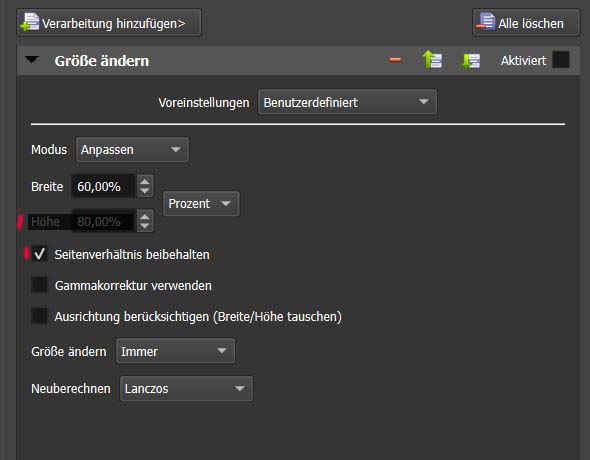Open the Modus Anpassen dropdown
The height and width of the screenshot is (460, 590).
[x=132, y=150]
